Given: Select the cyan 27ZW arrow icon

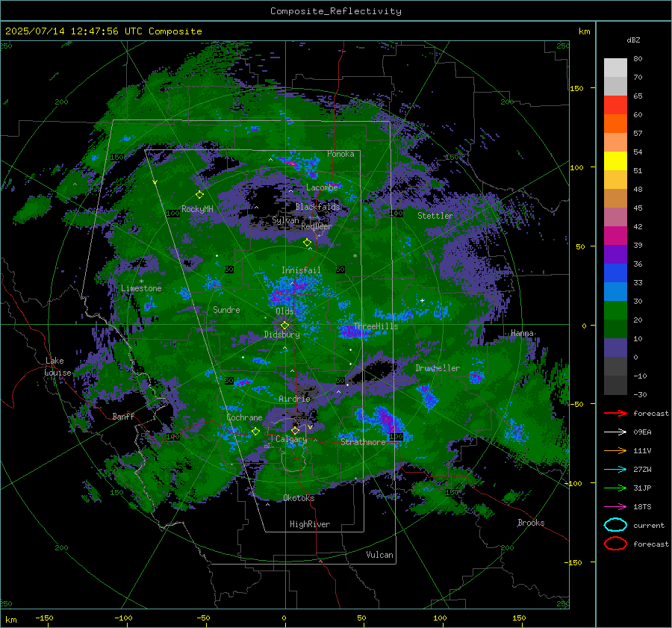Looking at the screenshot, I should click(615, 470).
